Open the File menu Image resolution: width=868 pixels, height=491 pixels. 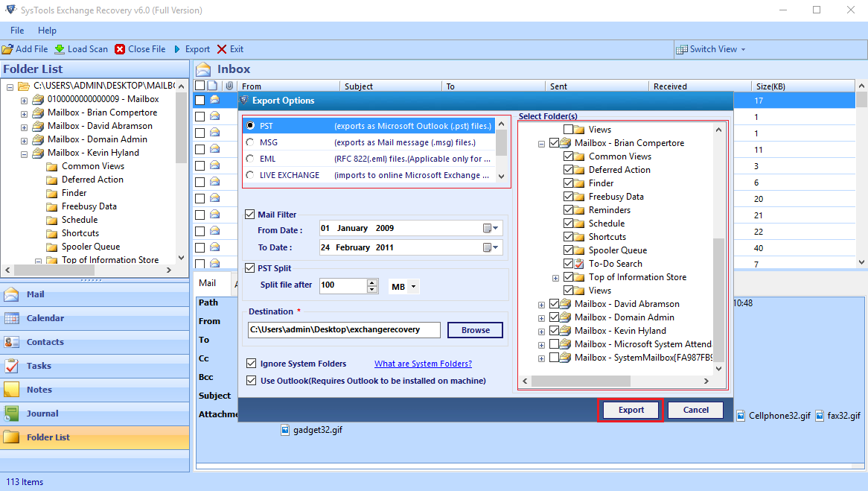pyautogui.click(x=17, y=31)
